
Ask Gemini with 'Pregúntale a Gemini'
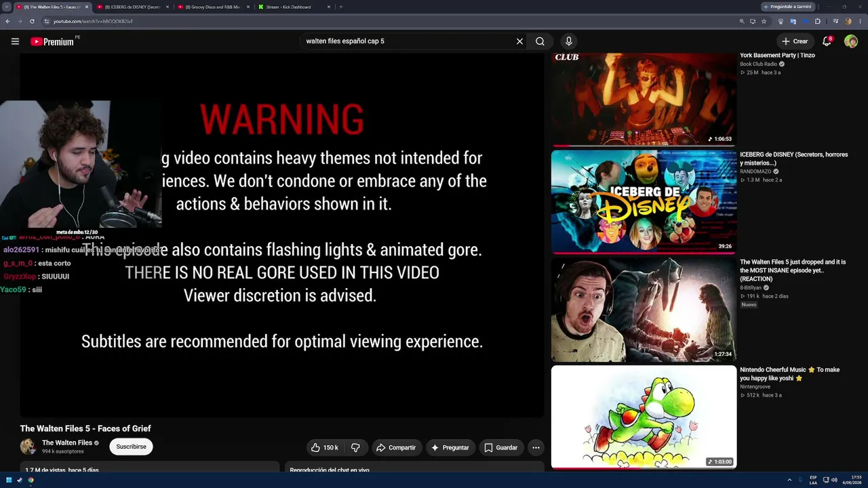(787, 7)
